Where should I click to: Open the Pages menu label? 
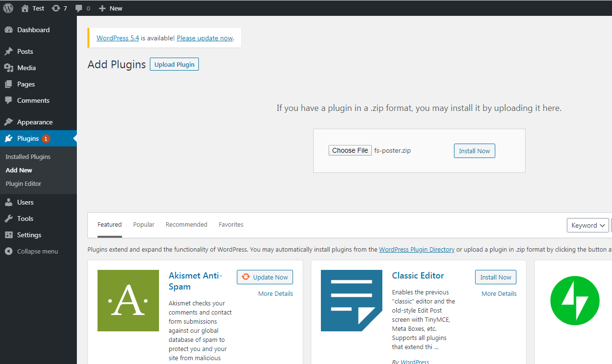[x=26, y=84]
